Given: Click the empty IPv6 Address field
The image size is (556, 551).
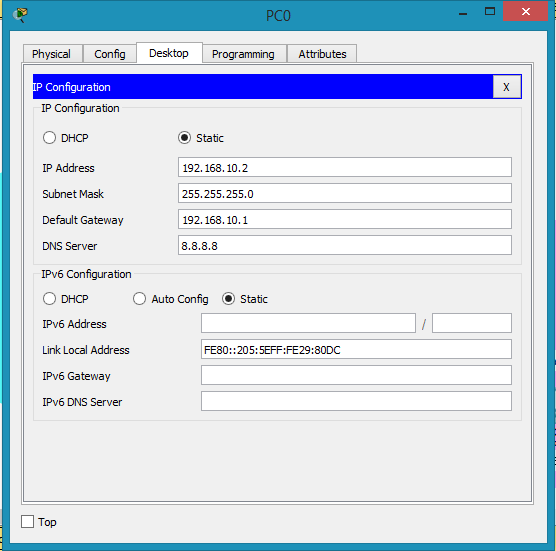Looking at the screenshot, I should [308, 323].
